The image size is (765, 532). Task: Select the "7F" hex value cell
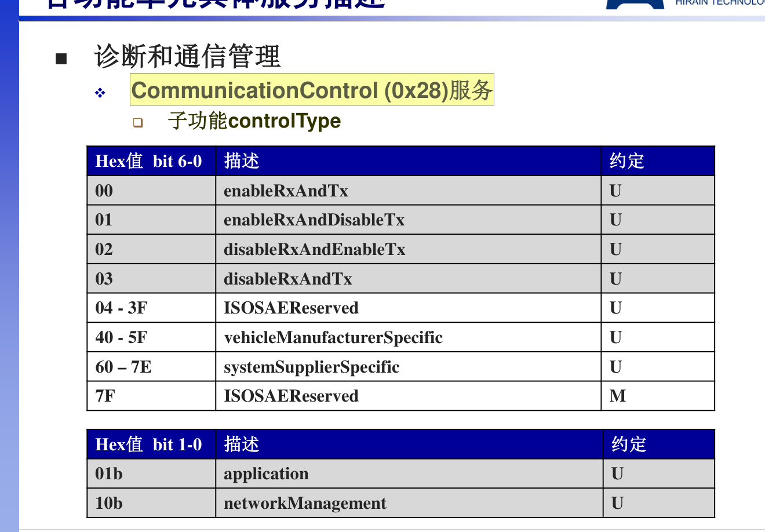click(x=151, y=396)
